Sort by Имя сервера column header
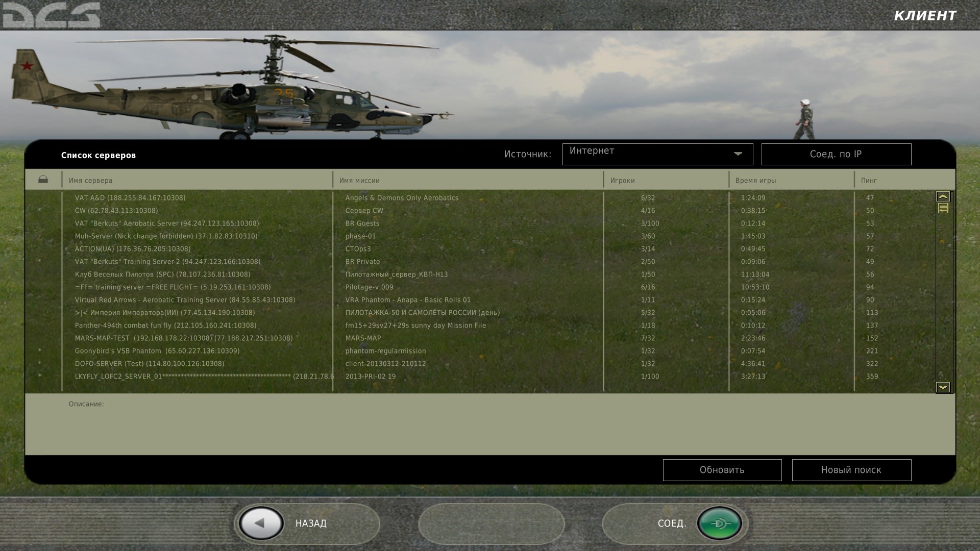980x551 pixels. click(x=91, y=181)
